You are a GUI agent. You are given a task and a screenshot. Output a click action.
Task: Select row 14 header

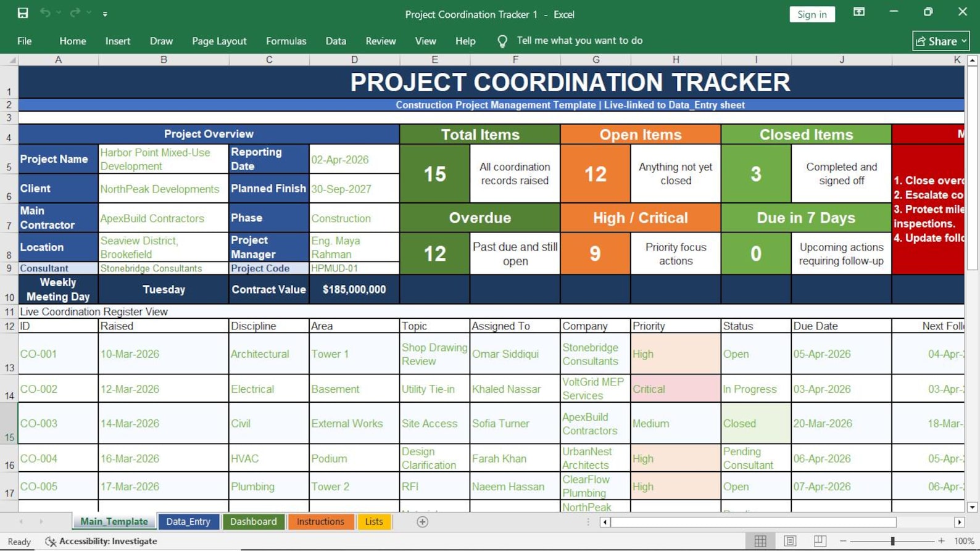pyautogui.click(x=9, y=389)
